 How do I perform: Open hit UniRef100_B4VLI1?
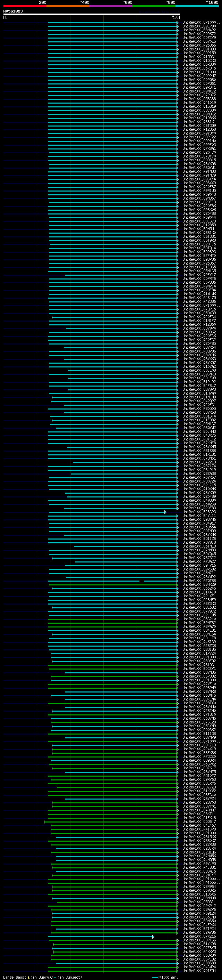pyautogui.click(x=199, y=516)
